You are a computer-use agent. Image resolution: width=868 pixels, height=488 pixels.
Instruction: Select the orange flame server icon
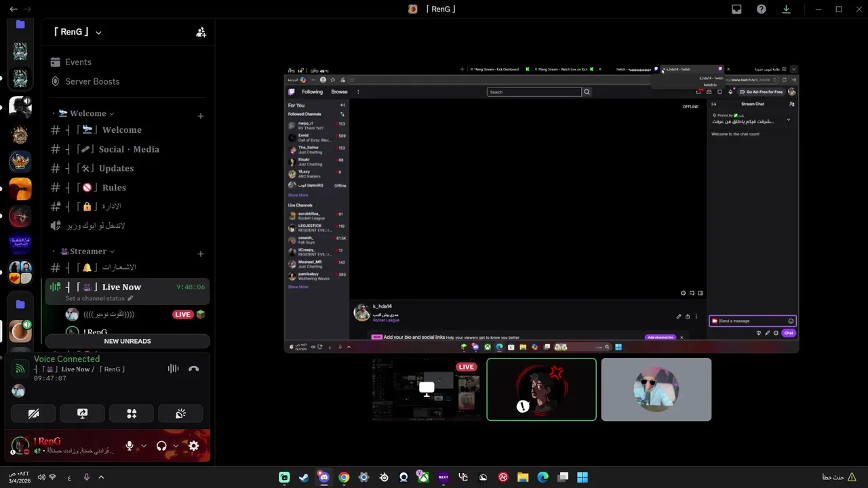[x=20, y=189]
